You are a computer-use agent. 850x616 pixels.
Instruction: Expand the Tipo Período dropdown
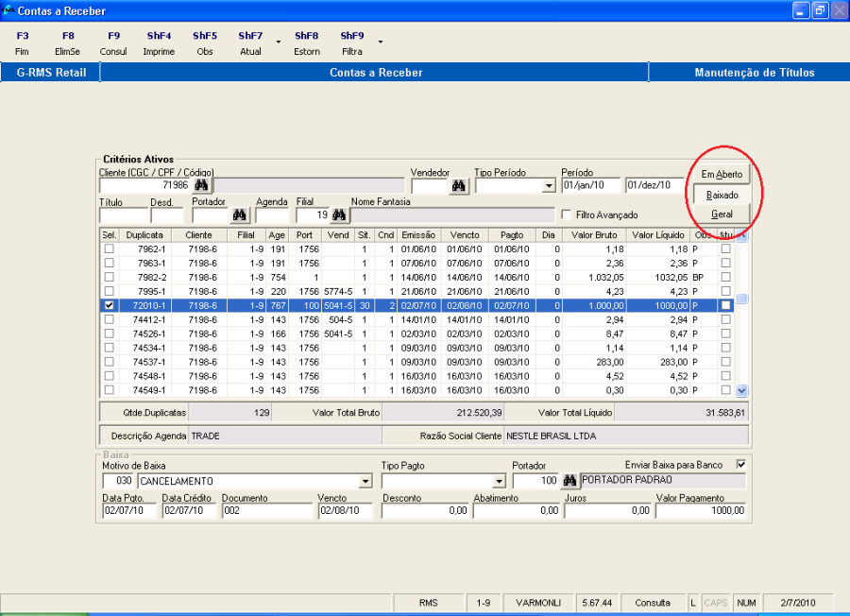point(550,187)
